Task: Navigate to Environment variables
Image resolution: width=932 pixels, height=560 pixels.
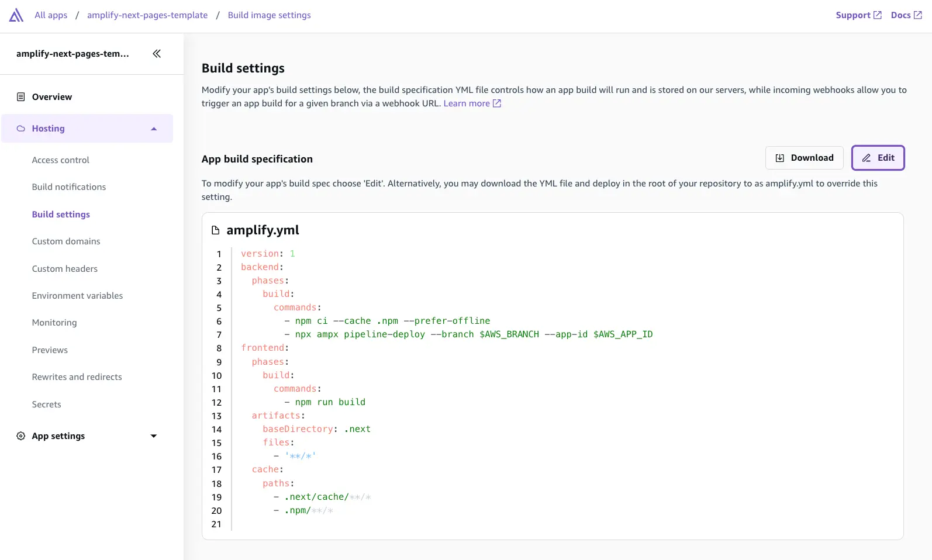Action: (78, 296)
